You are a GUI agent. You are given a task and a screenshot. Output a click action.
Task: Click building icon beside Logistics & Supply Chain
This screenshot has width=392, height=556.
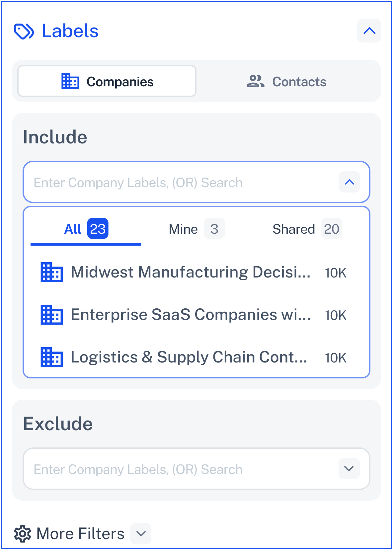click(52, 357)
